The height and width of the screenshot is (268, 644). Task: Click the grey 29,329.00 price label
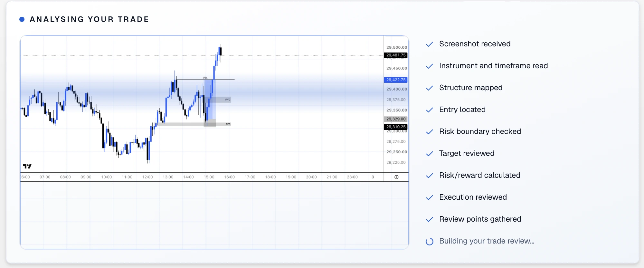396,119
